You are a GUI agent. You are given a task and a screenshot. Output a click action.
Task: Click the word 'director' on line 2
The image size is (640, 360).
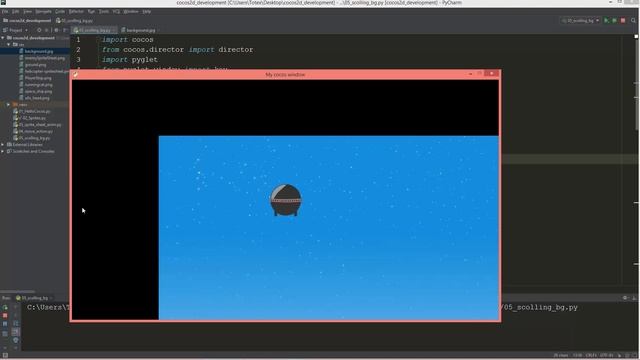click(x=236, y=49)
